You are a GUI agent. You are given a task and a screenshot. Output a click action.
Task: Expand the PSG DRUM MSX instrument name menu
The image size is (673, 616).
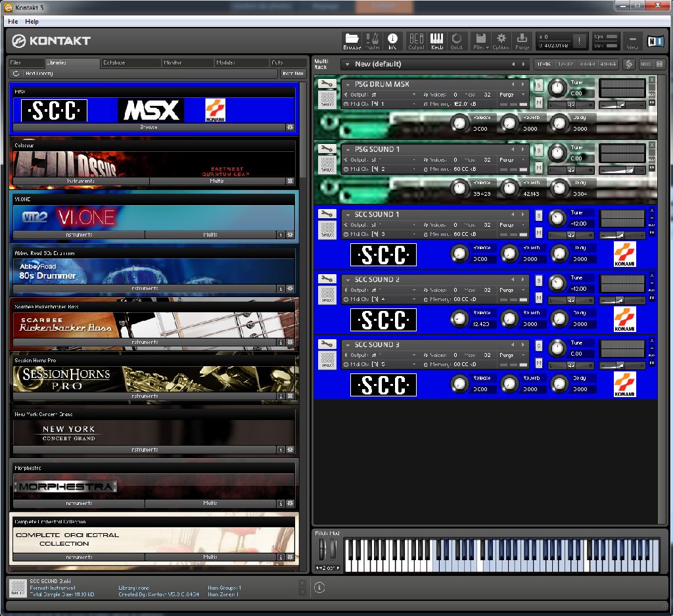point(347,85)
